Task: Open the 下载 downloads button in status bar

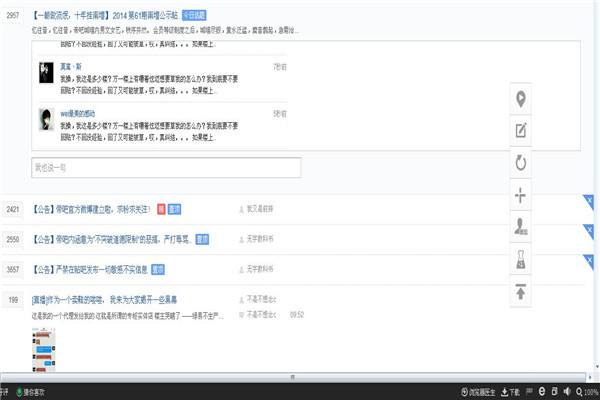Action: (510, 392)
